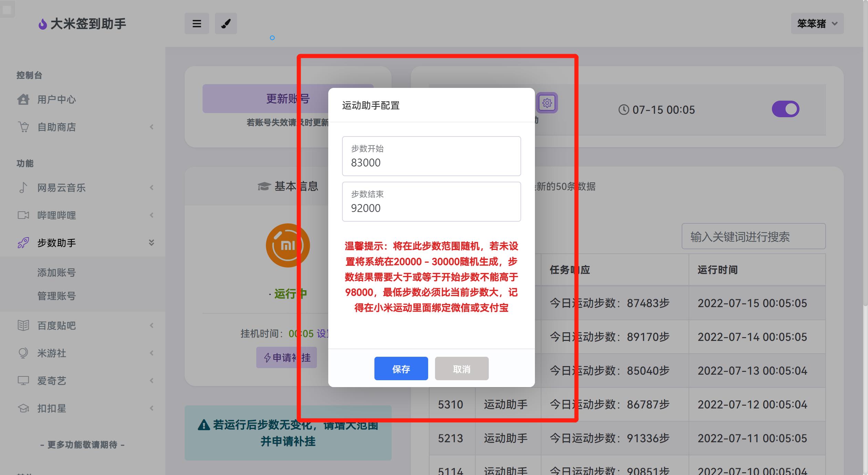The width and height of the screenshot is (868, 475).
Task: Click the hamburger menu icon
Action: coord(197,23)
